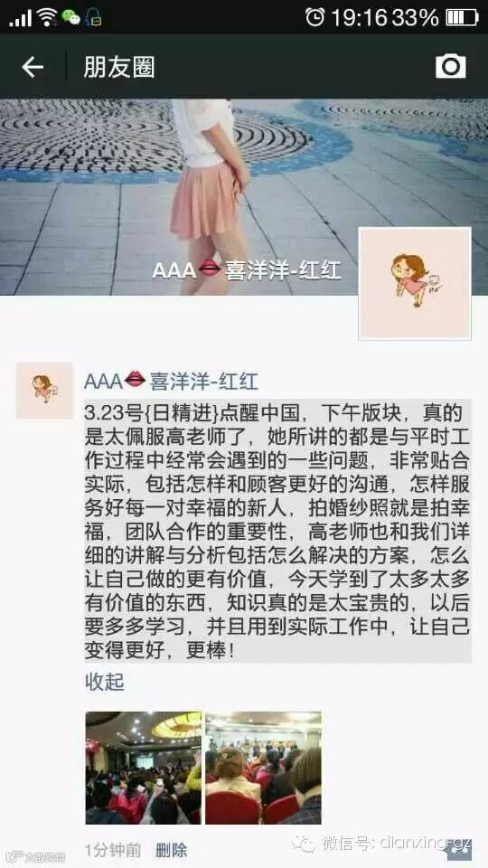
Task: Tap the lock notification icon in status bar
Action: click(93, 18)
